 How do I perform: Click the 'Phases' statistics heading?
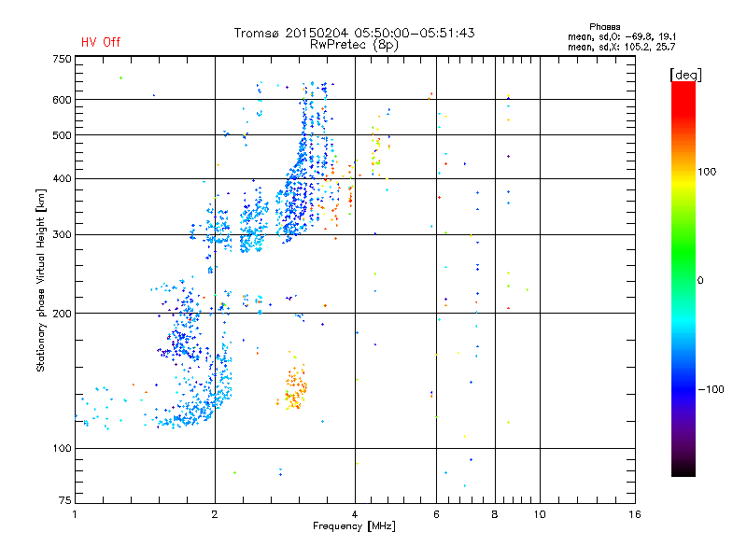[604, 27]
